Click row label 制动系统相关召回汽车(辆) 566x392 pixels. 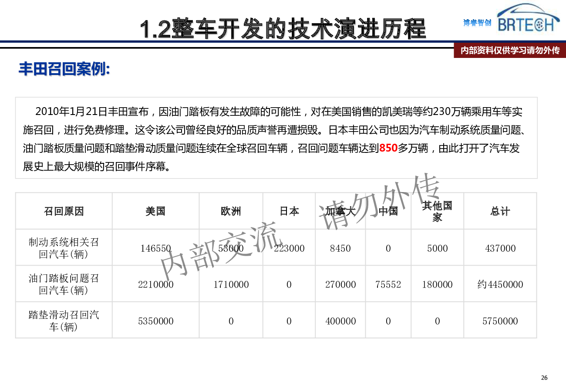point(64,248)
